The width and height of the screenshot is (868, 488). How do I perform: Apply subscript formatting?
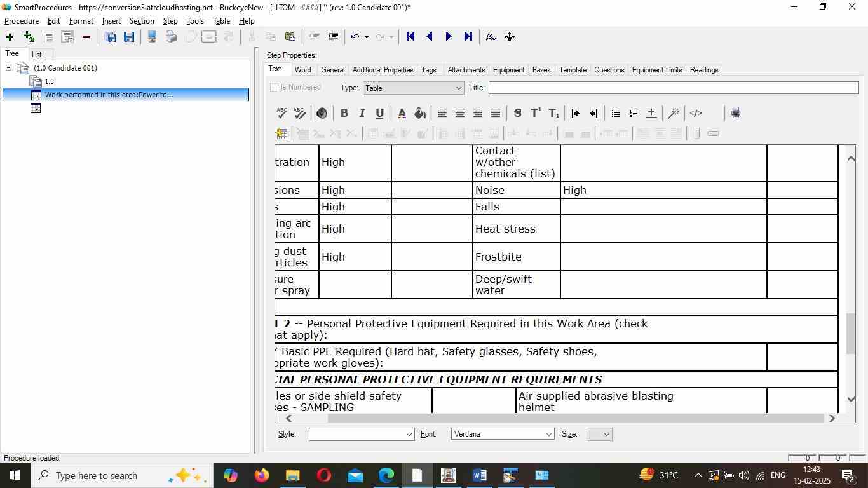553,113
